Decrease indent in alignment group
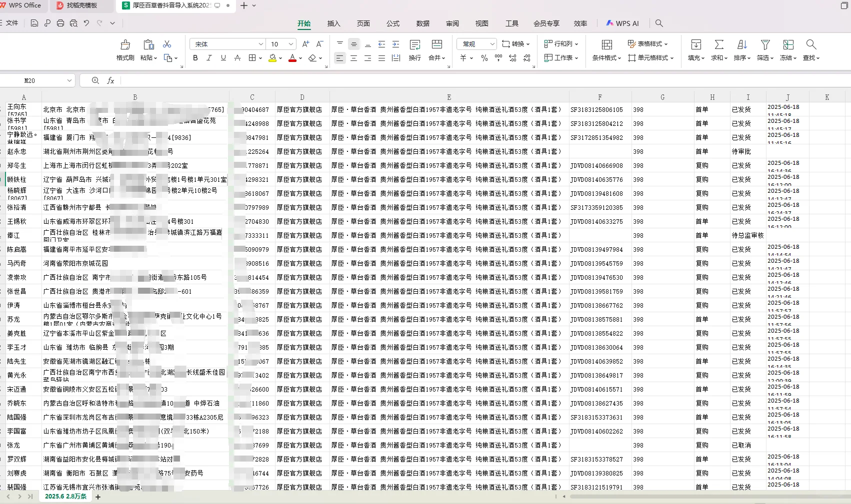Screen dimensions: 851x504 382,44
